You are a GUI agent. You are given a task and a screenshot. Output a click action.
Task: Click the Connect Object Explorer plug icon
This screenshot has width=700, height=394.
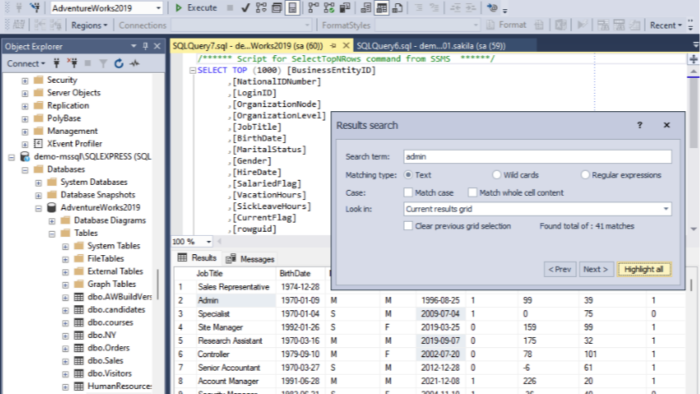pyautogui.click(x=57, y=63)
